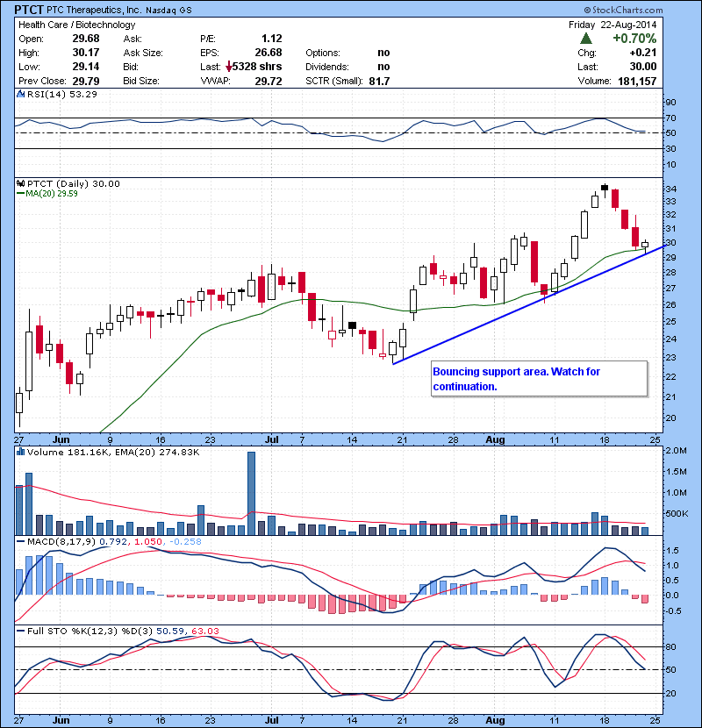Click the red down arrow beside 5328 shrs
The image size is (702, 728).
[228, 67]
